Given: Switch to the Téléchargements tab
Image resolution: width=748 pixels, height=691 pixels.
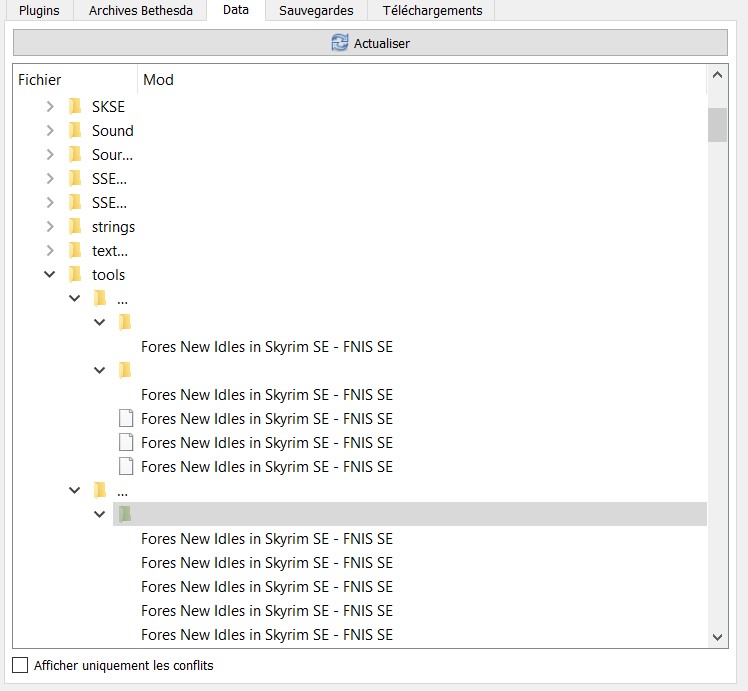Looking at the screenshot, I should (432, 10).
